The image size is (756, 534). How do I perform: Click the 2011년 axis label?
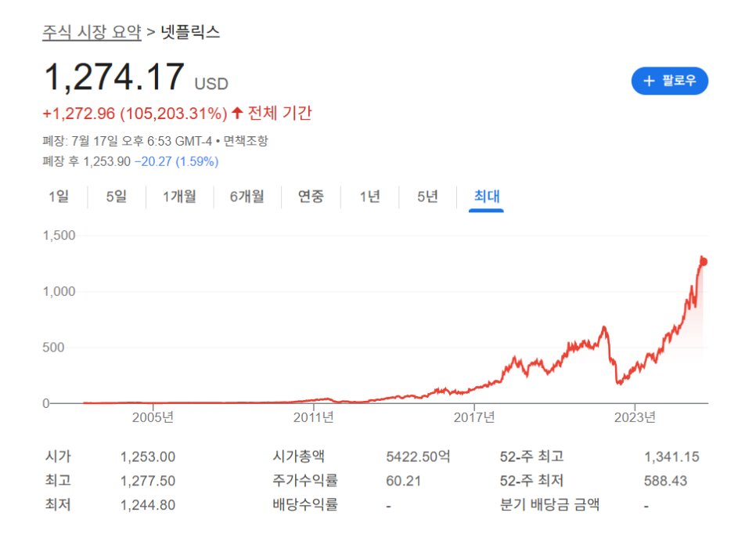(x=313, y=417)
